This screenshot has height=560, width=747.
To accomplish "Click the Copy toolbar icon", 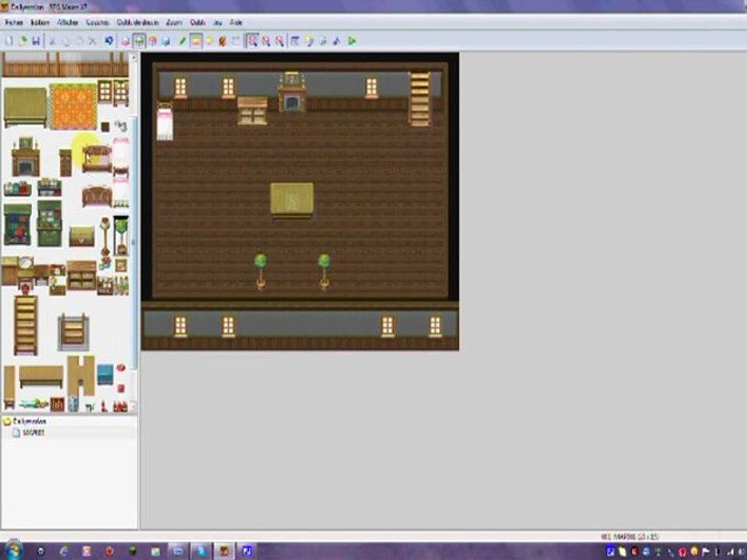I will (x=65, y=41).
